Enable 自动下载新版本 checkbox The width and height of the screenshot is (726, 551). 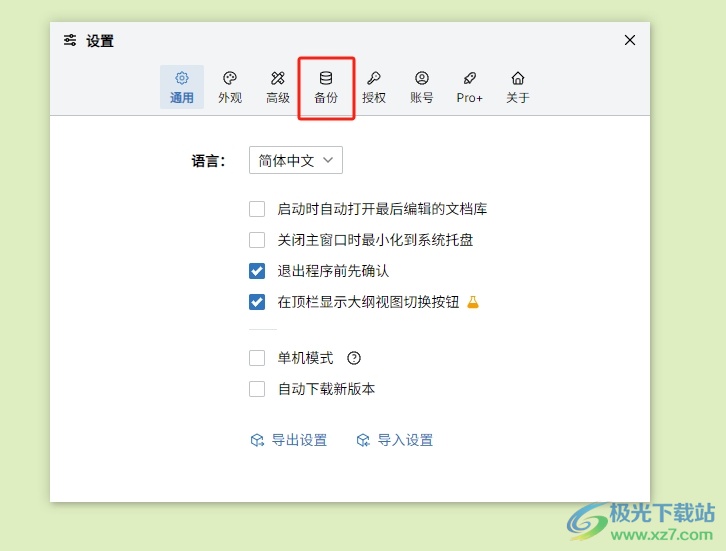click(257, 389)
